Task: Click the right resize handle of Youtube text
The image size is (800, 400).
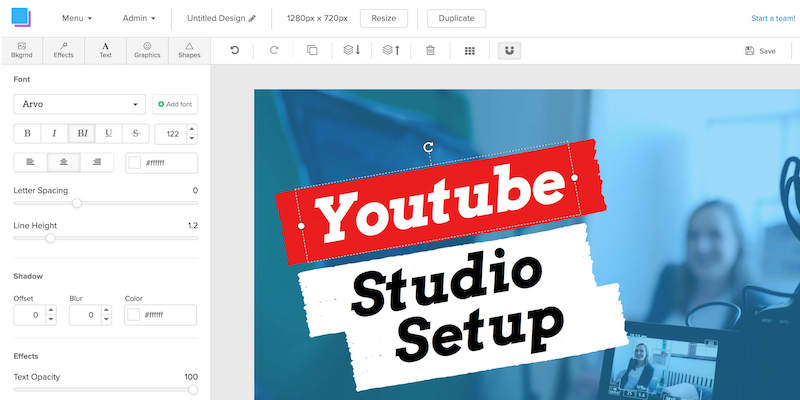Action: point(574,178)
